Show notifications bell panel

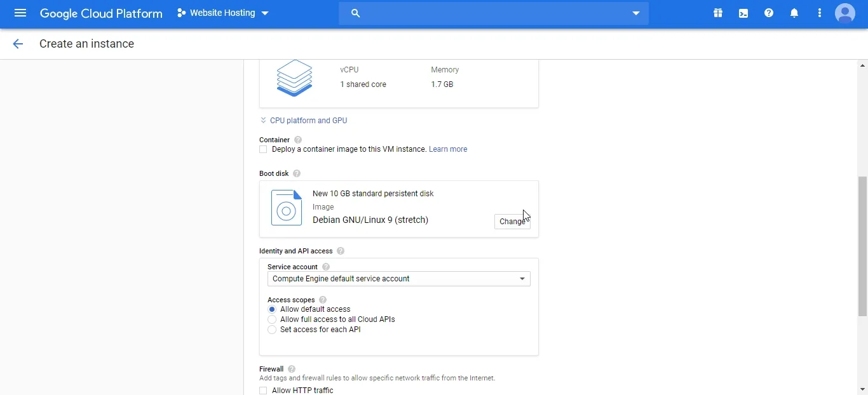794,13
